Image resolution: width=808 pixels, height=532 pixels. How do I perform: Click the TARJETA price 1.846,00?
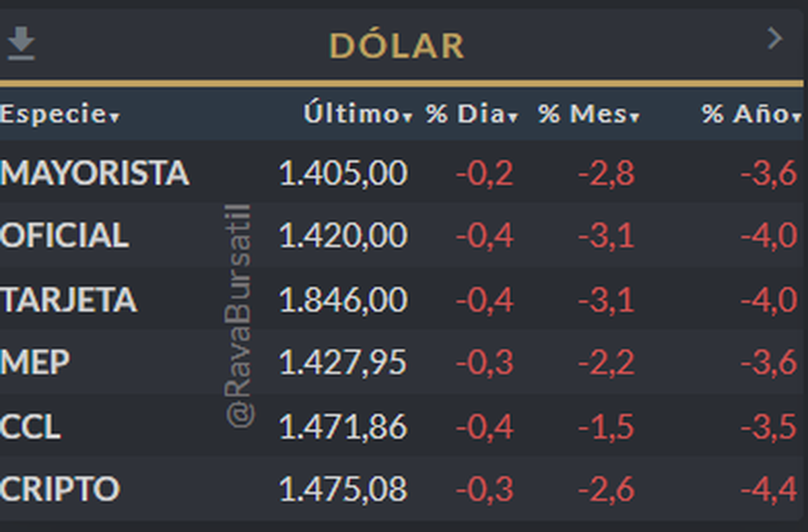pyautogui.click(x=343, y=300)
